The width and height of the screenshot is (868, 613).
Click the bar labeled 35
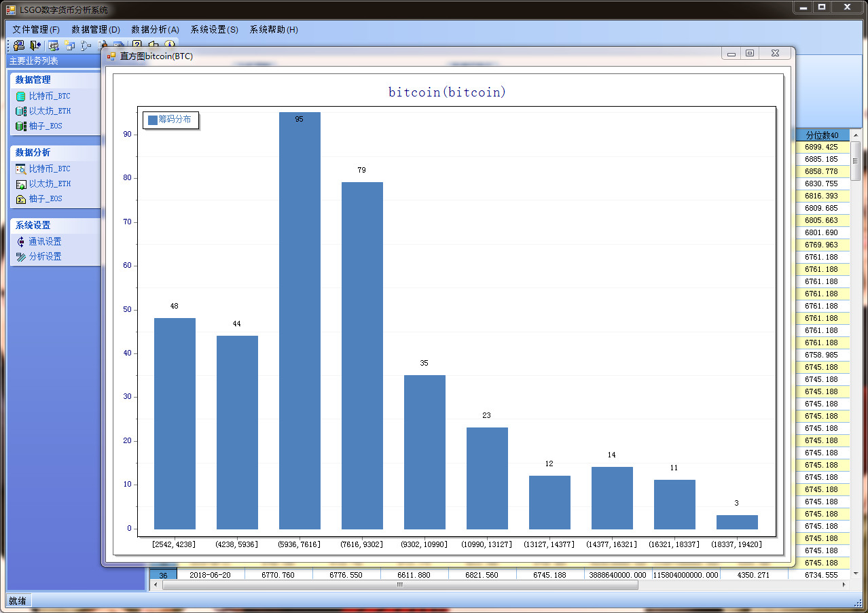pos(424,452)
